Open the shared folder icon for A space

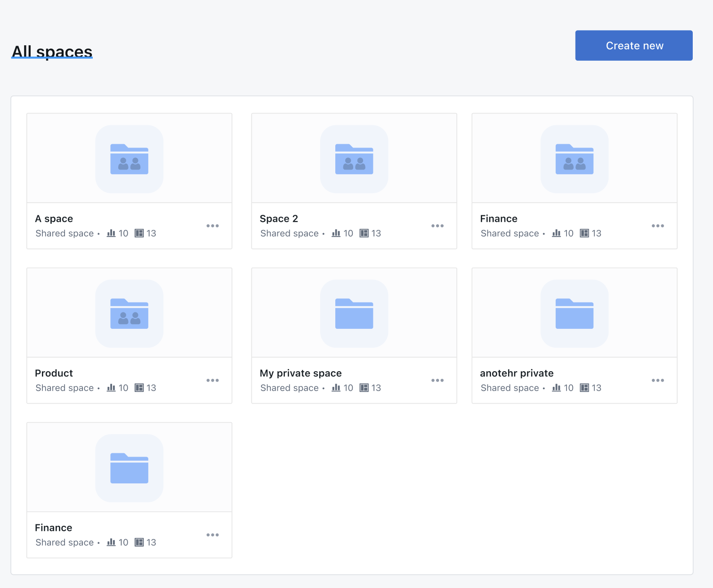click(x=129, y=159)
